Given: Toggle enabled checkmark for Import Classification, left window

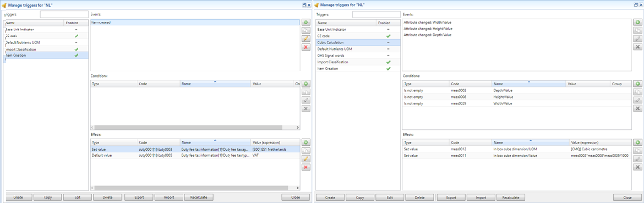Looking at the screenshot, I should click(76, 49).
